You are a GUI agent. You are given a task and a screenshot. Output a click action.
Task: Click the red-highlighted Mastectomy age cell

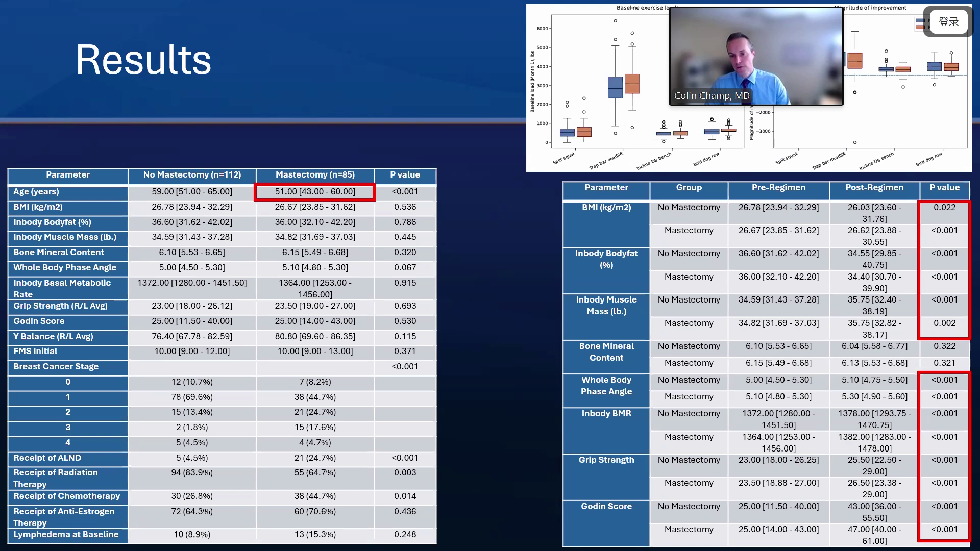point(314,192)
